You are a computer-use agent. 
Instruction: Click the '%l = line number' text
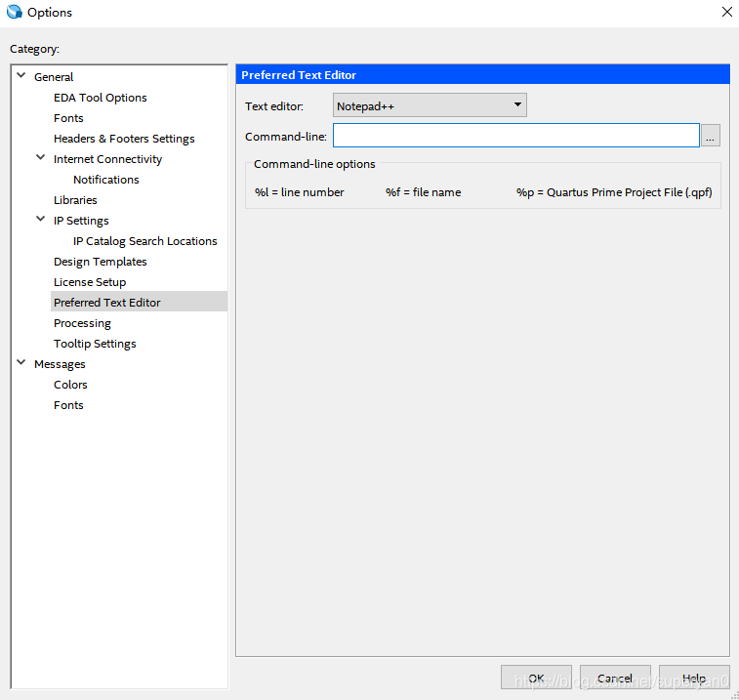pos(300,192)
